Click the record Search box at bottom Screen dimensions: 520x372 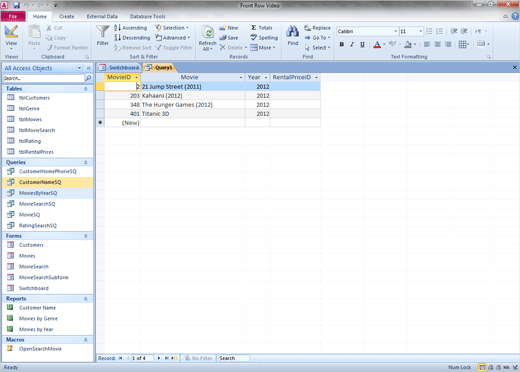coord(233,358)
